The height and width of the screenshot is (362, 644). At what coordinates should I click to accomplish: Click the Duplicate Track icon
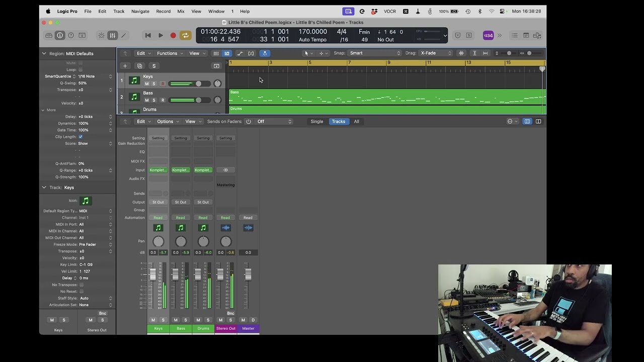140,66
